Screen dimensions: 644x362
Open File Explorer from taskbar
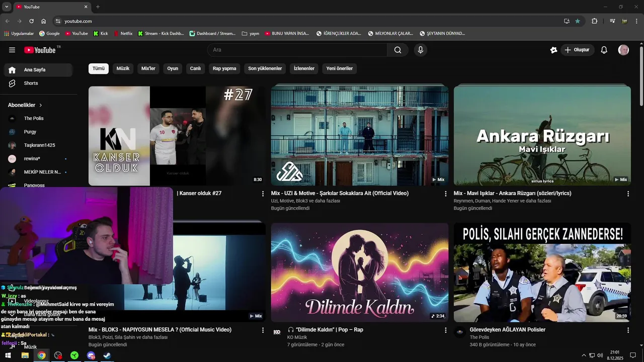(25, 355)
